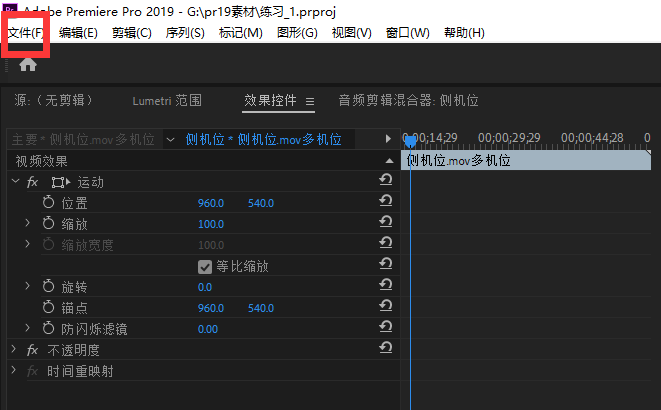Edit the Rotation value 0.0

[x=205, y=287]
